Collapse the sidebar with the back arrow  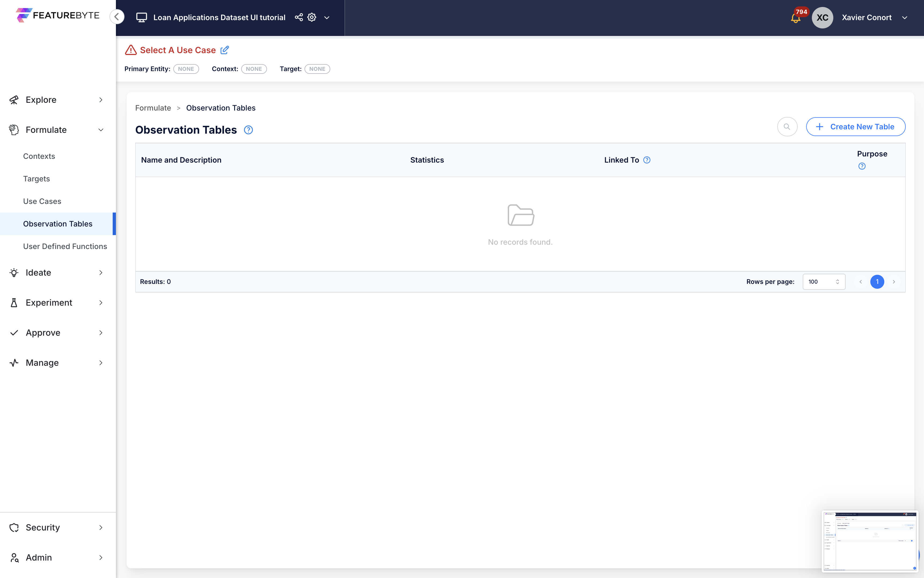[x=116, y=17]
